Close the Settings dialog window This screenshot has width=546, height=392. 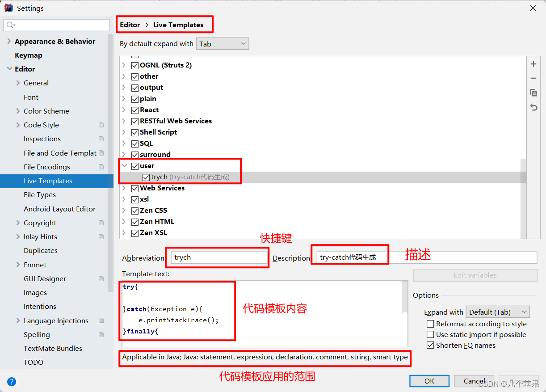533,8
